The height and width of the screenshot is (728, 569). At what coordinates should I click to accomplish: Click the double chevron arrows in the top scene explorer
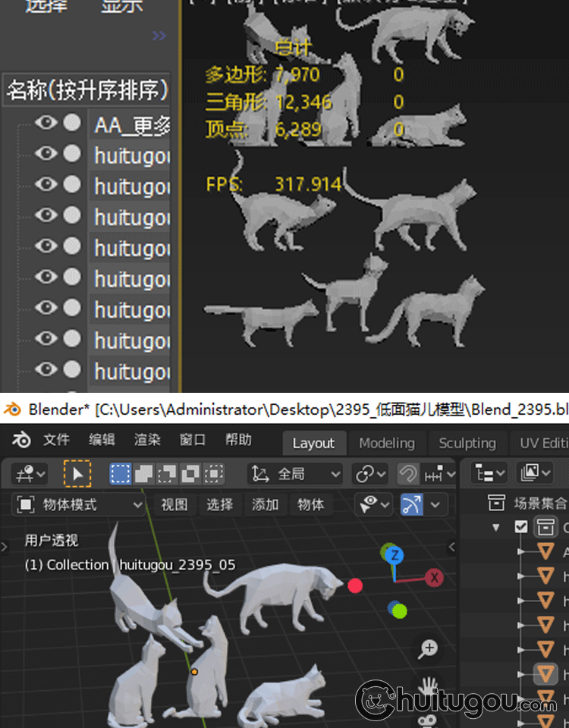coord(159,36)
